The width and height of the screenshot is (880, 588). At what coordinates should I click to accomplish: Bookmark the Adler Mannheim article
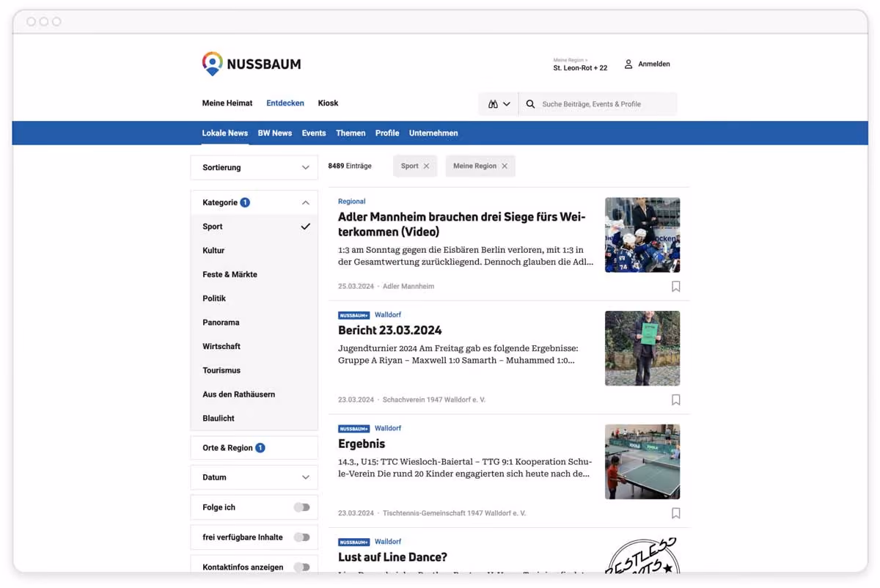pos(676,287)
